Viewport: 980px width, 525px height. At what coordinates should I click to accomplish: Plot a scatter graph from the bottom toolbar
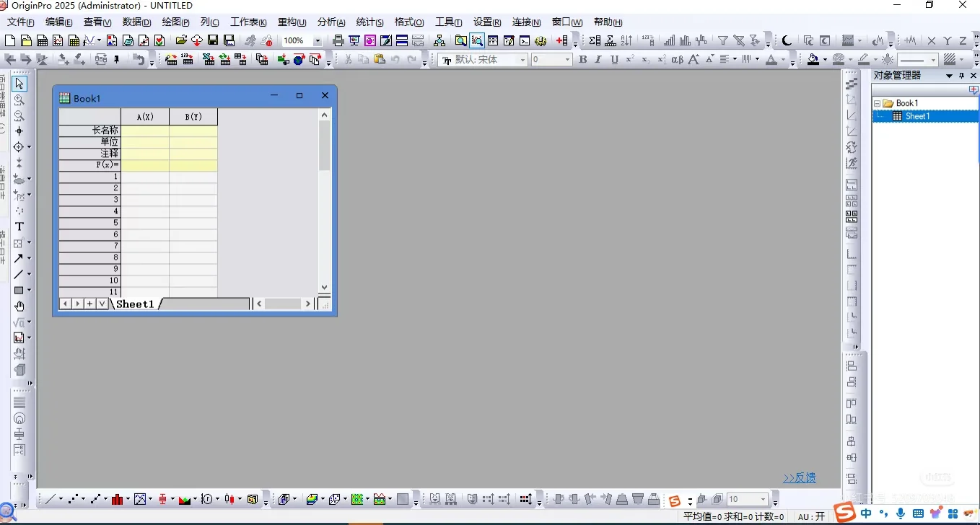click(x=72, y=499)
